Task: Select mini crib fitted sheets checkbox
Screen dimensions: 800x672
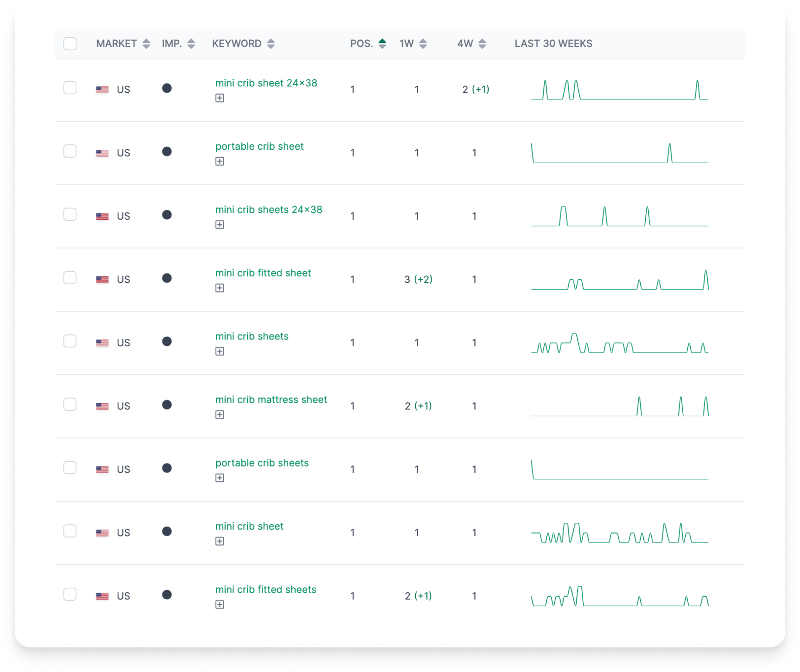Action: coord(70,594)
